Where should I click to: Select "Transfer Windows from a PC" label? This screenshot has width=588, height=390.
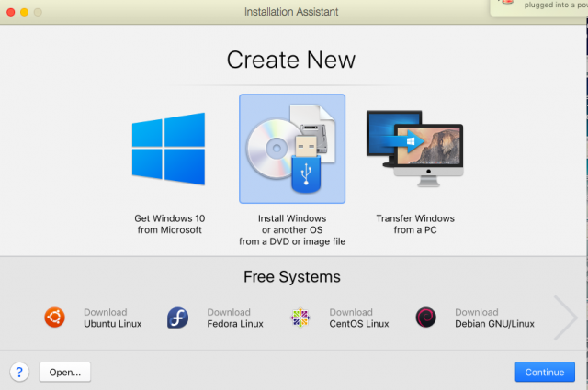pos(415,224)
